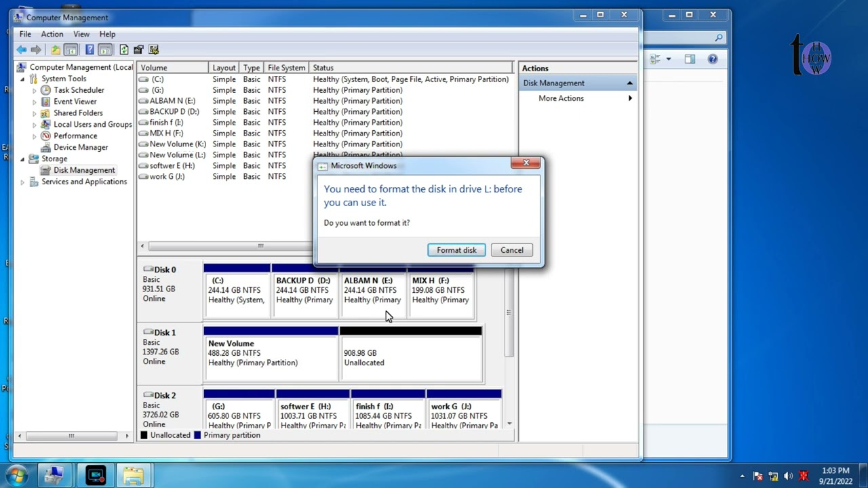The image size is (868, 488).
Task: Toggle the Show/Hide Action Pane toolbar icon
Action: pos(105,49)
